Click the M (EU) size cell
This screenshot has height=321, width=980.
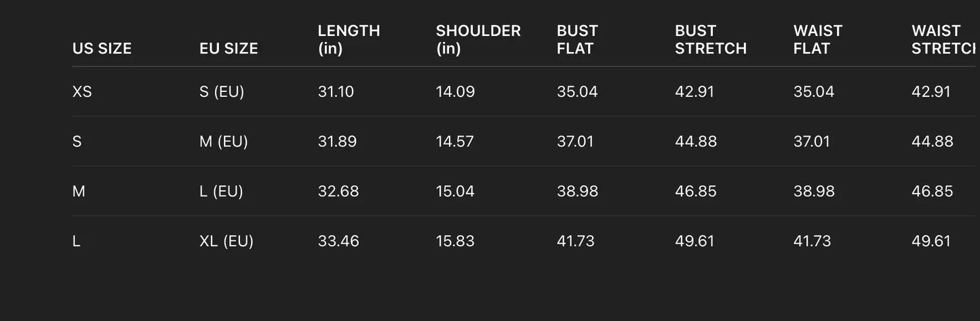pyautogui.click(x=224, y=142)
